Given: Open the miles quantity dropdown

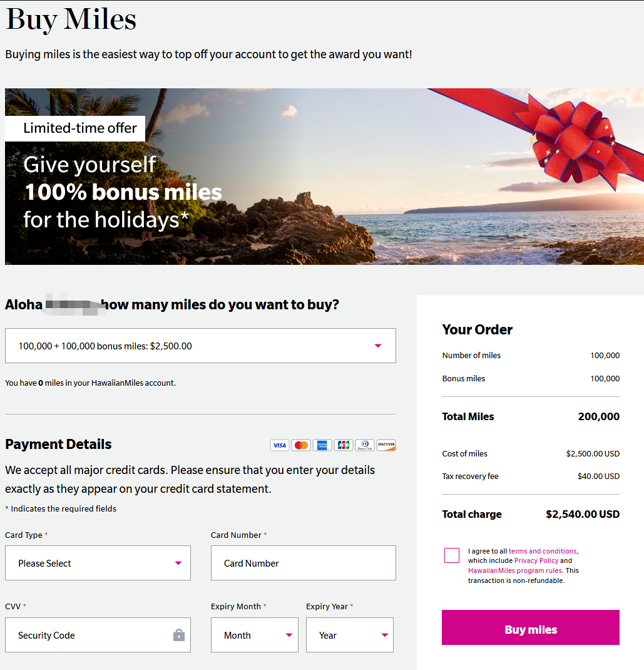Looking at the screenshot, I should pyautogui.click(x=200, y=346).
